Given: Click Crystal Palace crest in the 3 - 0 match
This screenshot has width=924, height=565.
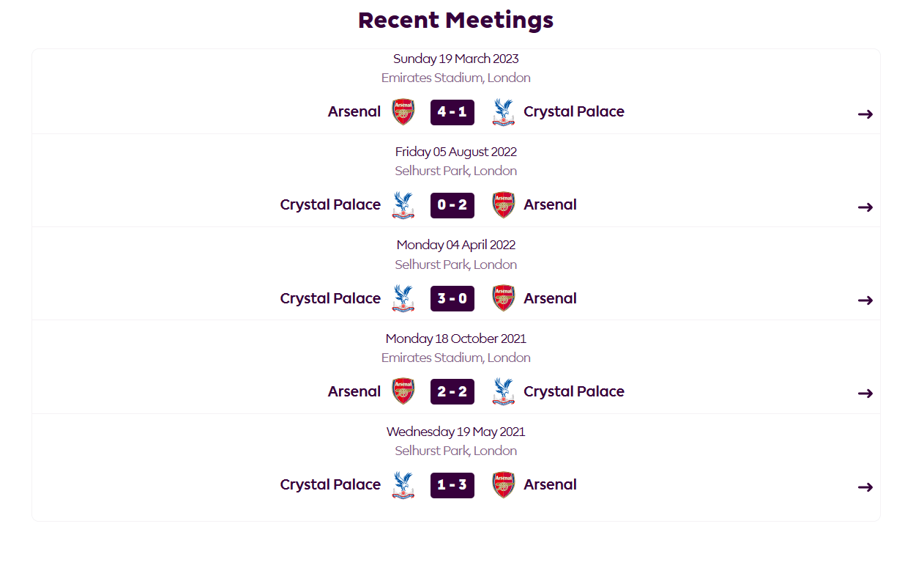Looking at the screenshot, I should pyautogui.click(x=403, y=298).
